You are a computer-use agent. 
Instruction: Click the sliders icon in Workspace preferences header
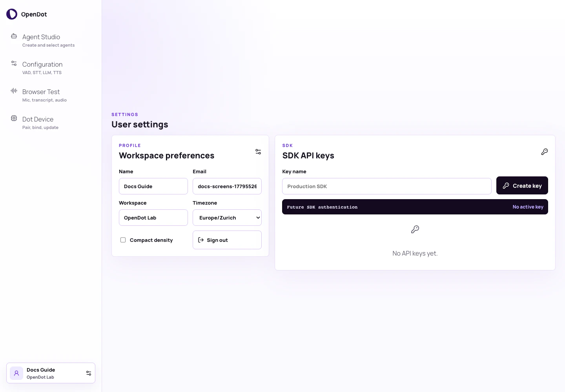(258, 152)
